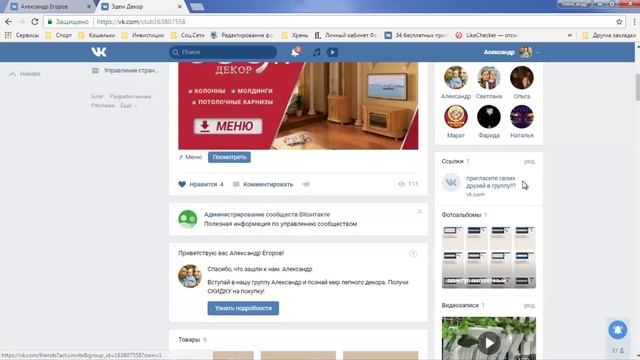Open Сервисы apps bookmark
This screenshot has height=360, width=640.
(x=22, y=36)
